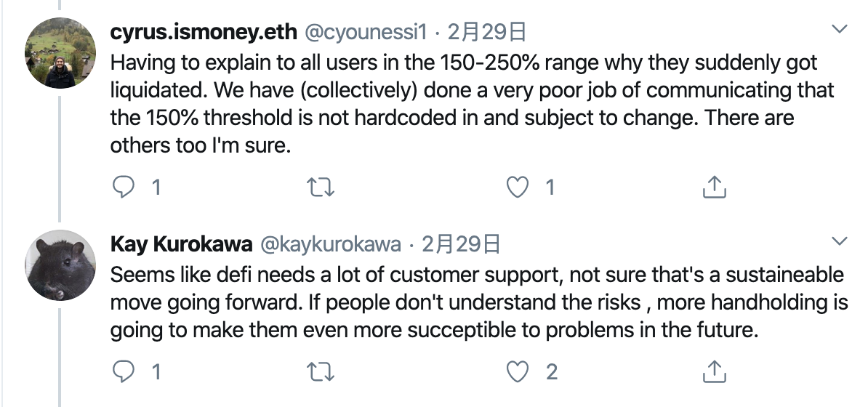
Task: Share cyrus.ismoney.eth's tweet
Action: click(714, 188)
